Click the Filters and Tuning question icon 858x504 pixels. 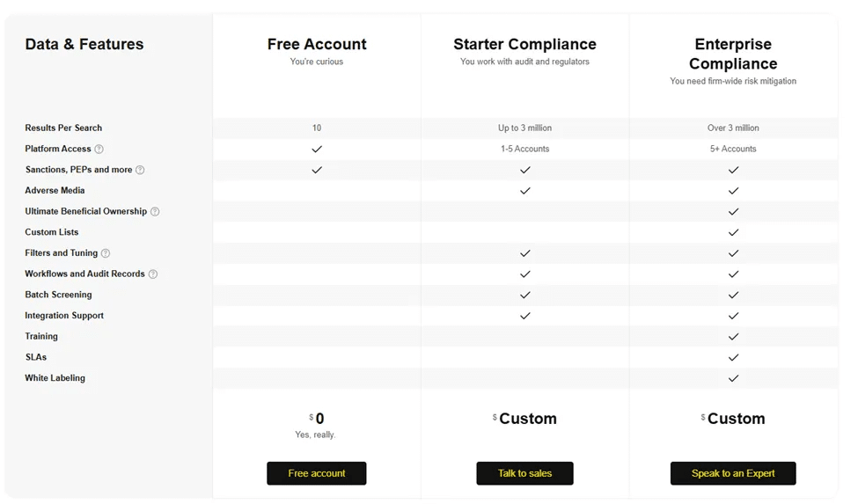[x=106, y=253]
